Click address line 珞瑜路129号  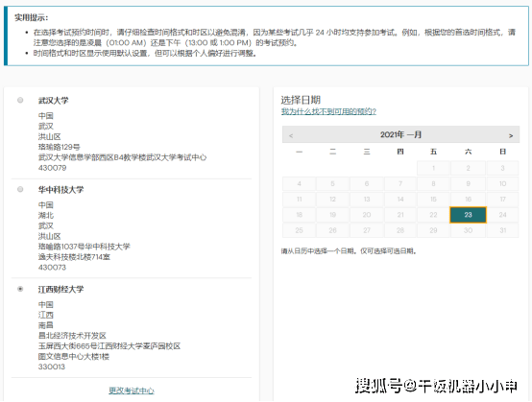pos(59,147)
